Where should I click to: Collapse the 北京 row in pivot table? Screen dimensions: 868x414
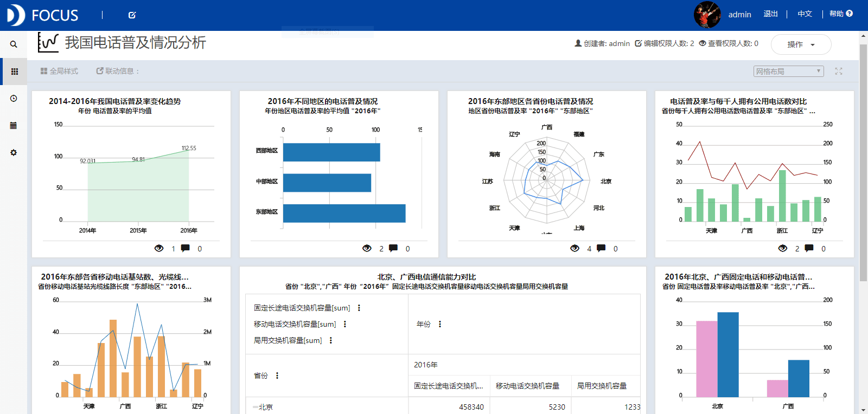(255, 407)
